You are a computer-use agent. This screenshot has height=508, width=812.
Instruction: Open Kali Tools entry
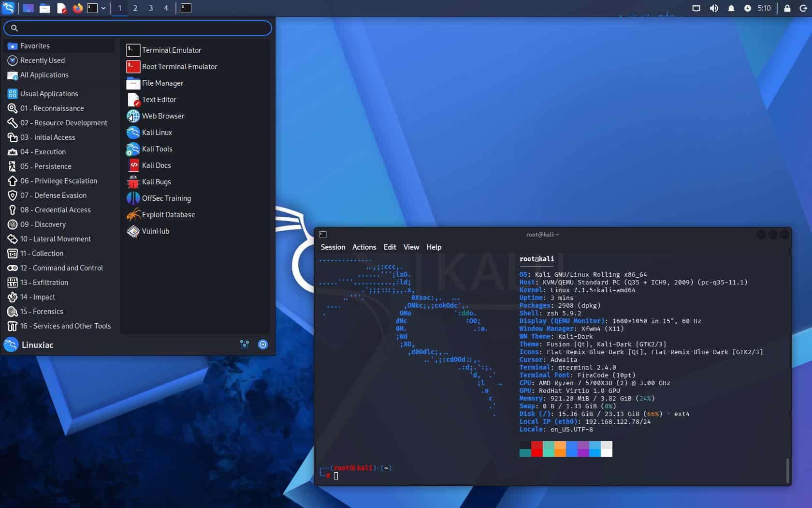coord(195,149)
